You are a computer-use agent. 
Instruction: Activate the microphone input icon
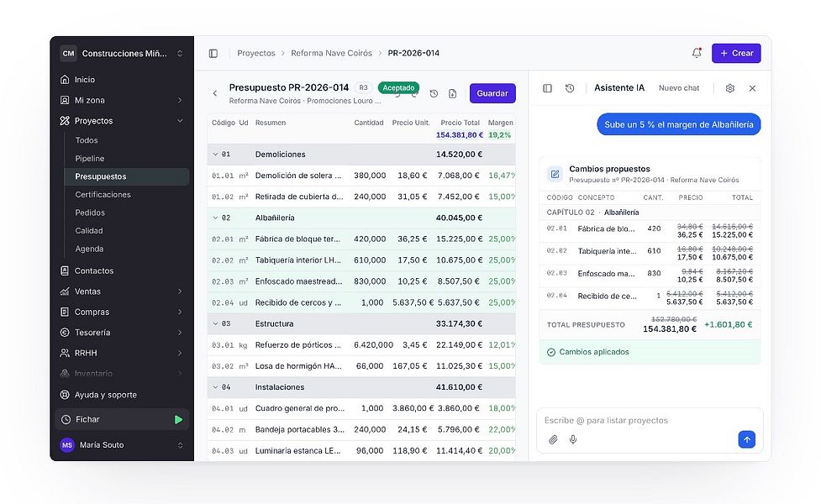tap(573, 439)
